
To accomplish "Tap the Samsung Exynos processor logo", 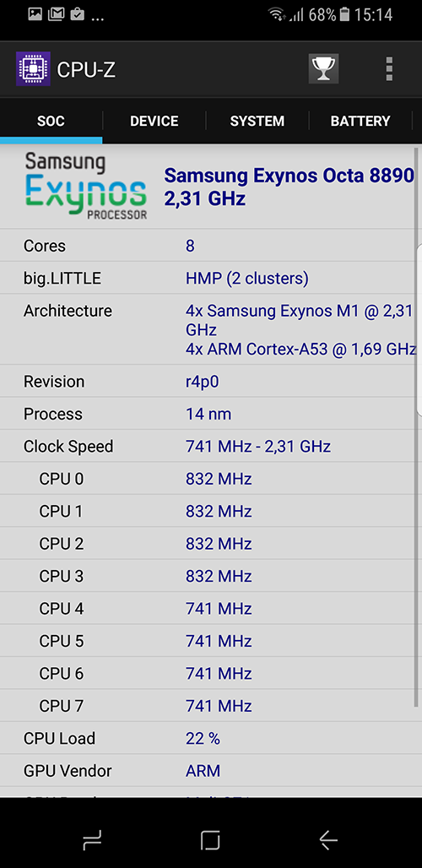I will [x=86, y=187].
